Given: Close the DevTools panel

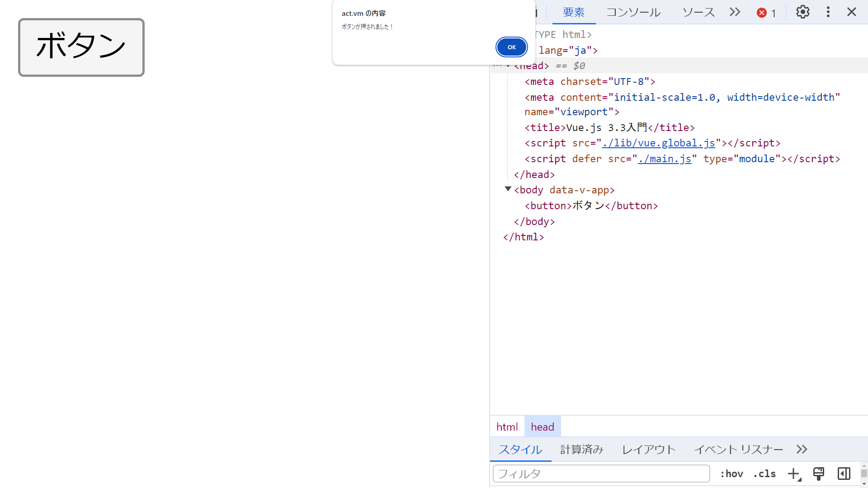Looking at the screenshot, I should coord(852,12).
